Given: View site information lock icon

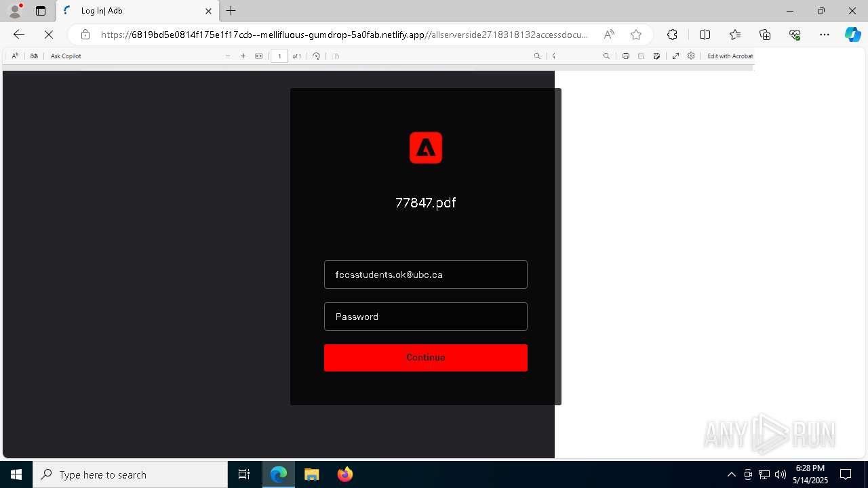Looking at the screenshot, I should 85,35.
